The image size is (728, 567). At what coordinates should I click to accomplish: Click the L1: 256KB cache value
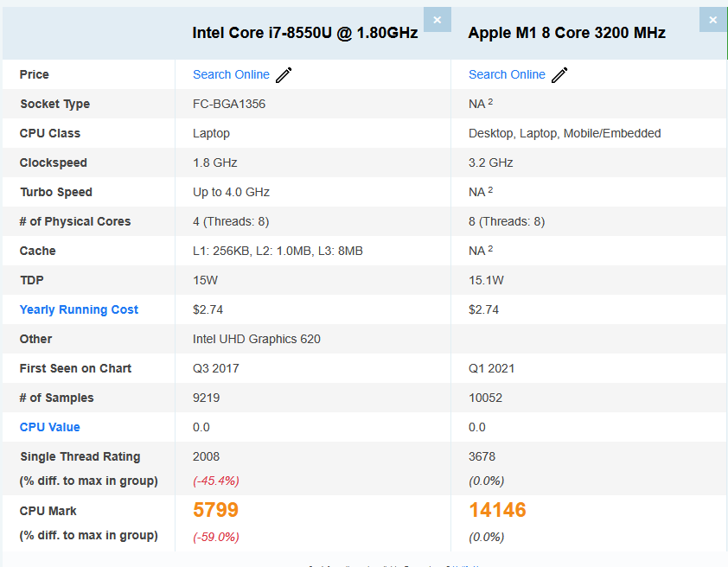click(278, 251)
